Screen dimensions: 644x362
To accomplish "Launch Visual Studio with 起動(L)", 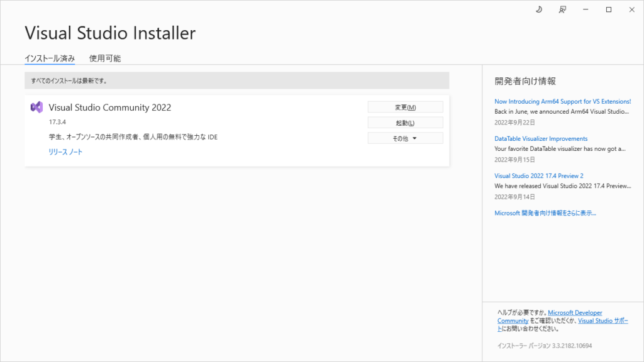I will pyautogui.click(x=406, y=123).
